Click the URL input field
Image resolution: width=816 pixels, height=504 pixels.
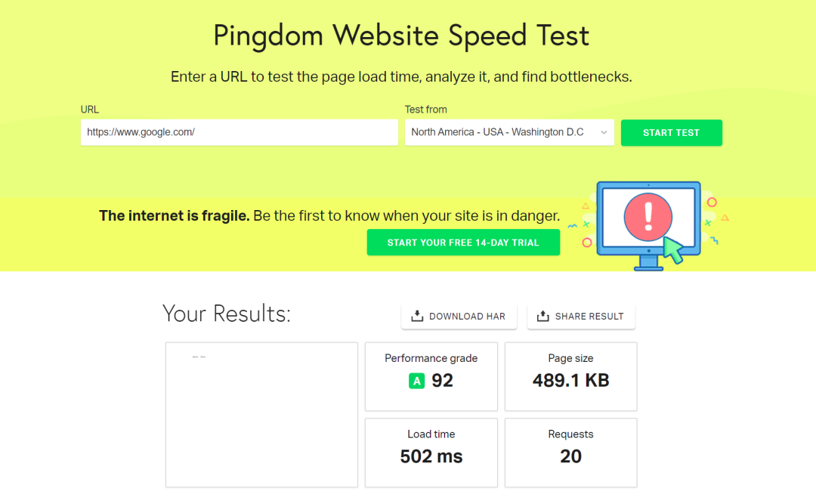click(240, 132)
